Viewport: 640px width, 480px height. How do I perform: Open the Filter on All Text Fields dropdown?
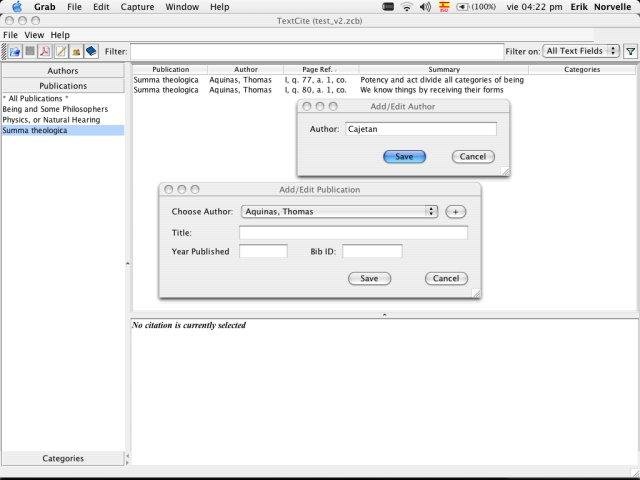point(581,51)
